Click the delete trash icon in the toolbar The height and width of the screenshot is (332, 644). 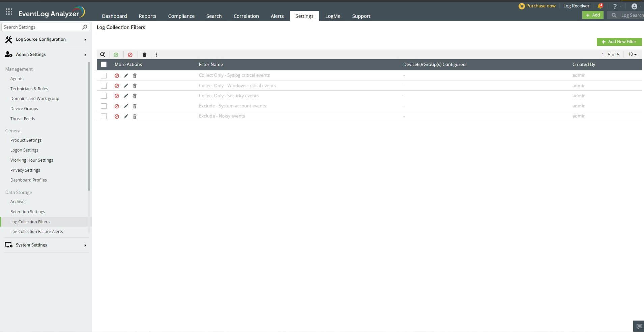pos(144,55)
